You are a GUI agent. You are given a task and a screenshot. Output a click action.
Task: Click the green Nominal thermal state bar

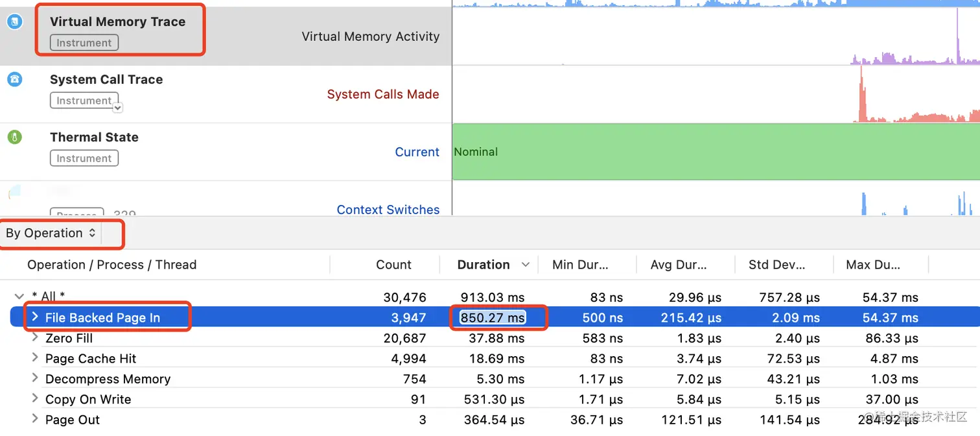tap(713, 152)
